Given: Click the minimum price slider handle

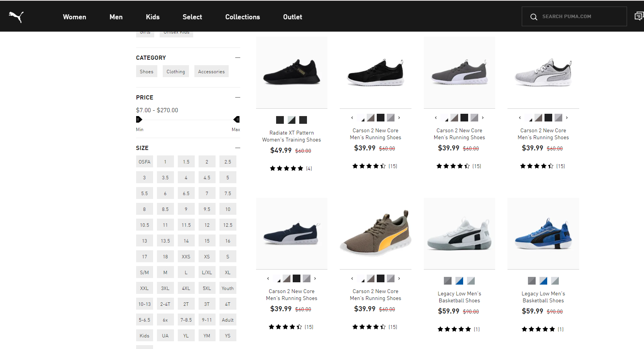Looking at the screenshot, I should 139,120.
